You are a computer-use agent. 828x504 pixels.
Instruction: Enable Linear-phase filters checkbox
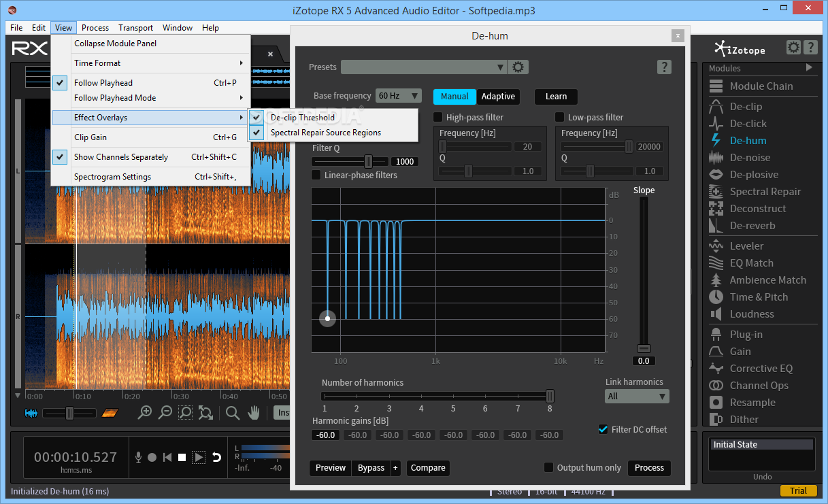click(x=316, y=175)
